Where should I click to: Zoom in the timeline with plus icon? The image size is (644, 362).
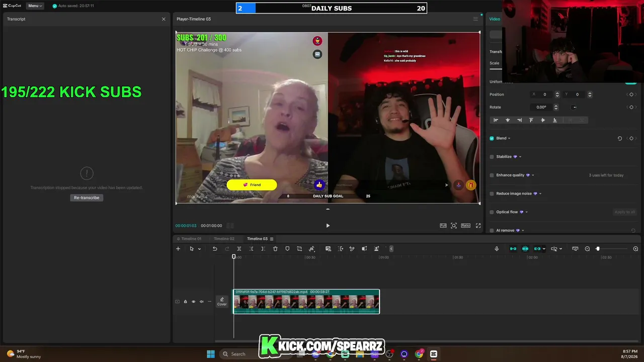coord(635,249)
